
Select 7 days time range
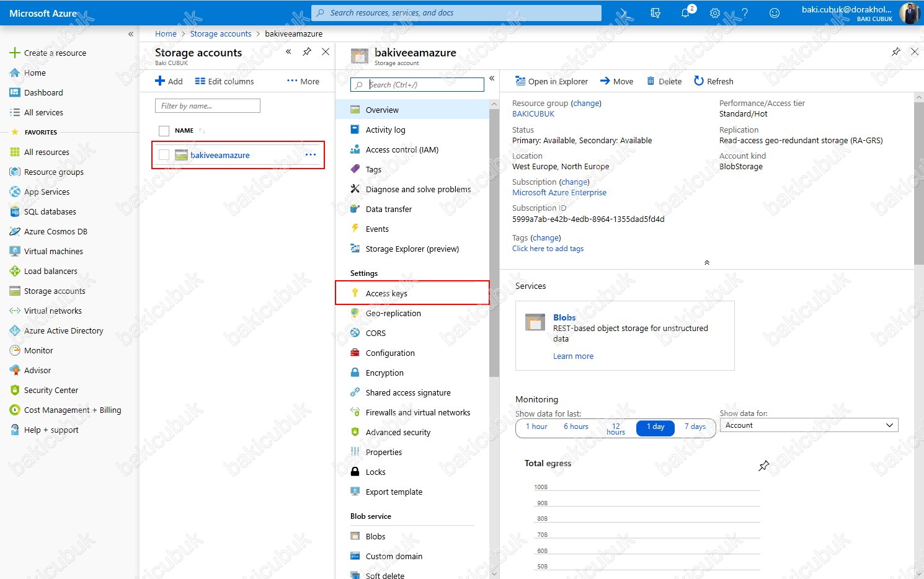695,427
